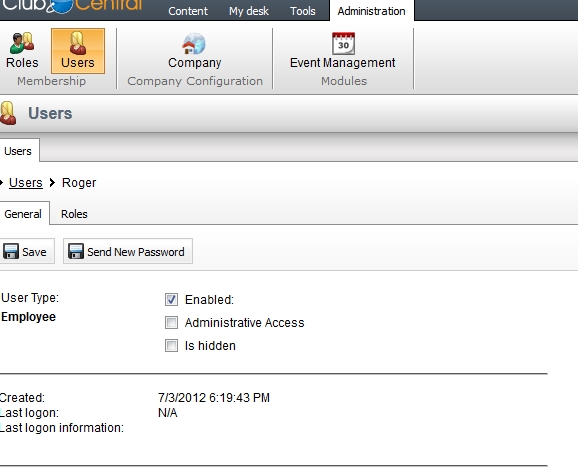Image resolution: width=578 pixels, height=467 pixels.
Task: Check the Is hidden checkbox
Action: (171, 345)
